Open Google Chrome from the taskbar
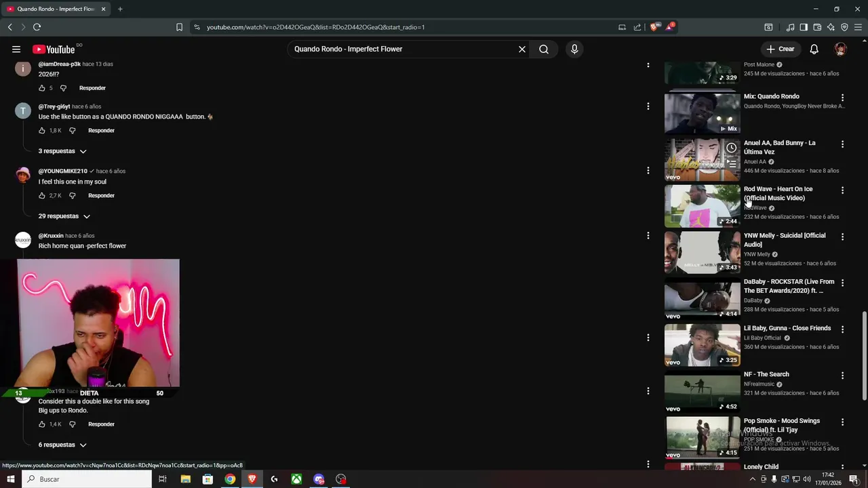Image resolution: width=868 pixels, height=488 pixels. [230, 479]
